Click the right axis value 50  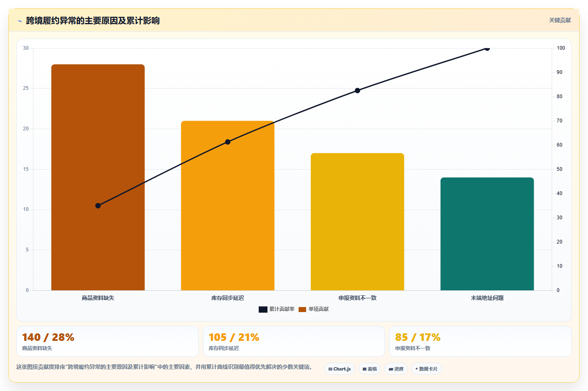point(560,169)
